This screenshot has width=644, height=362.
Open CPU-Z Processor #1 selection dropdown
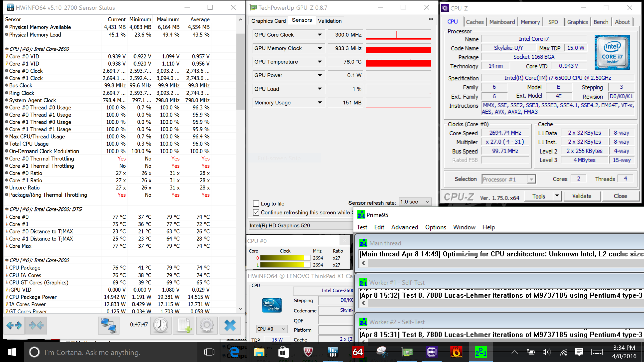tap(508, 179)
